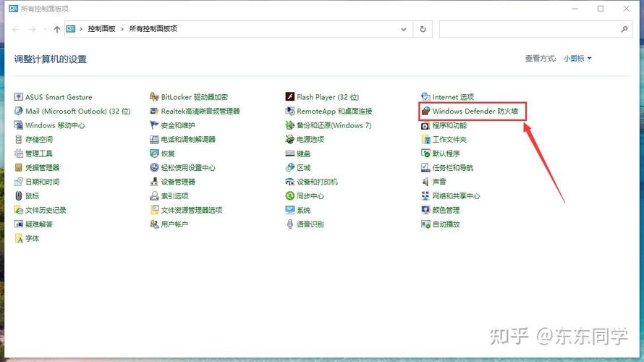
Task: Click Windows Defender 防火墙 icon
Action: pos(425,111)
